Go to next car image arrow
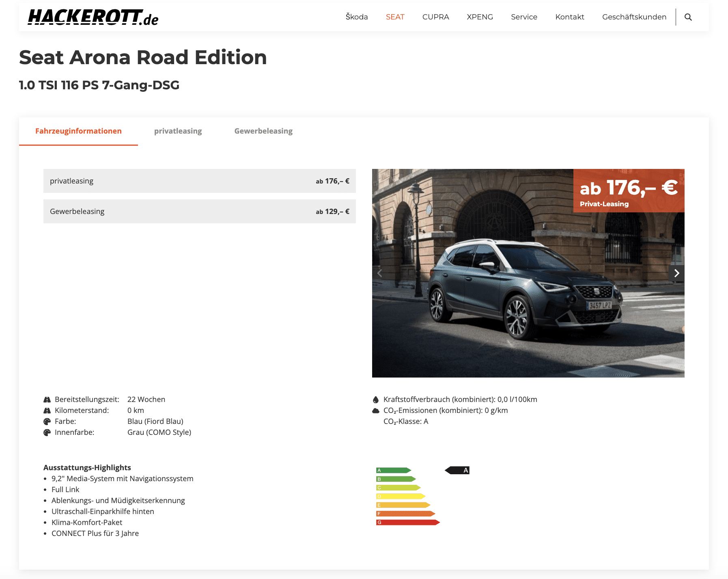 [x=676, y=273]
